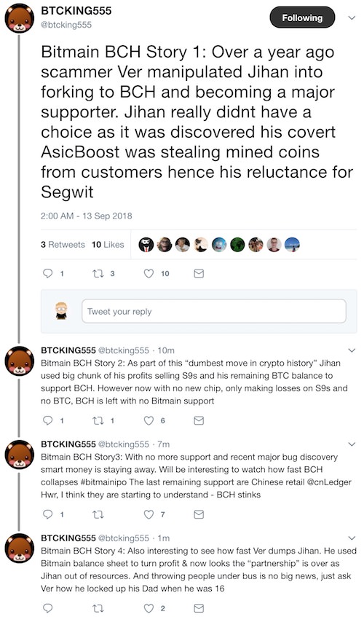Toggle the Following button for BTCKING555
The height and width of the screenshot is (617, 364).
pos(302,17)
